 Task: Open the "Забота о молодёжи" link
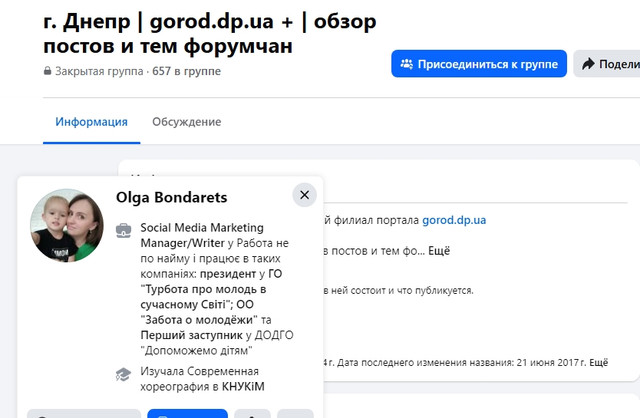pos(199,320)
